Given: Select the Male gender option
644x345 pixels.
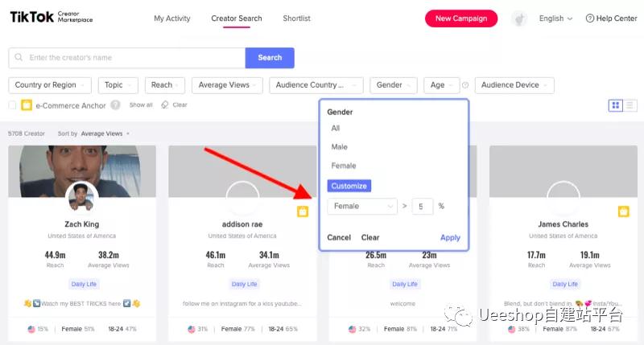Looking at the screenshot, I should pos(339,147).
